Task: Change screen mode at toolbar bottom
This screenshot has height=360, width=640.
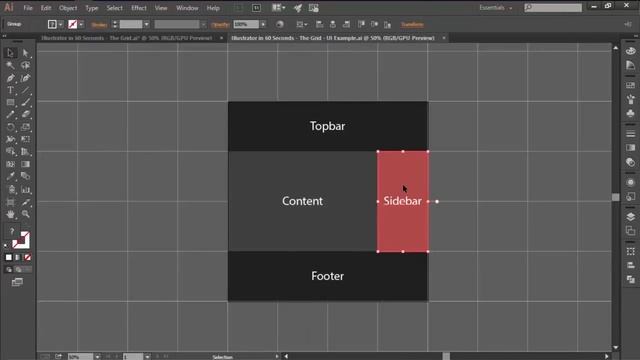Action: [17, 282]
